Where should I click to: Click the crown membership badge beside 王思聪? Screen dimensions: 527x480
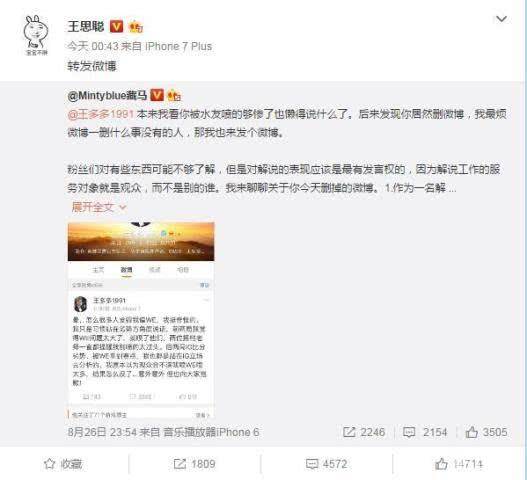click(x=136, y=27)
